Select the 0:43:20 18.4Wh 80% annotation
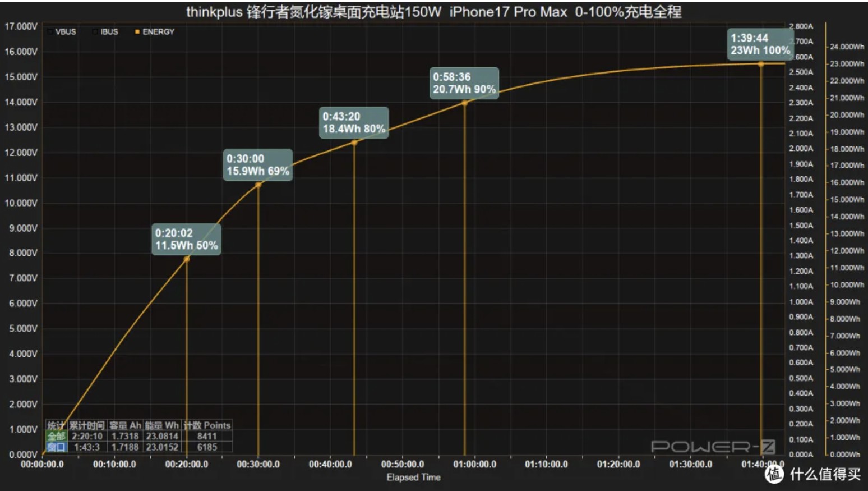 click(x=353, y=122)
